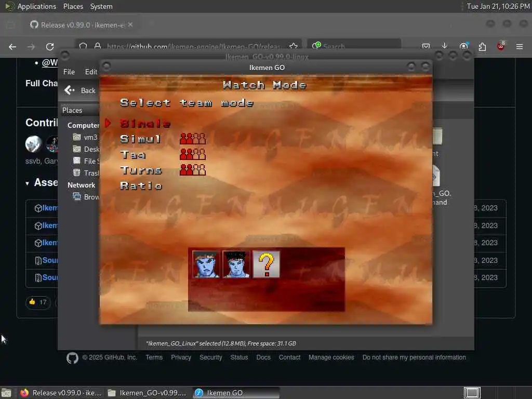Select Tag team mode
The width and height of the screenshot is (532, 399).
click(133, 155)
